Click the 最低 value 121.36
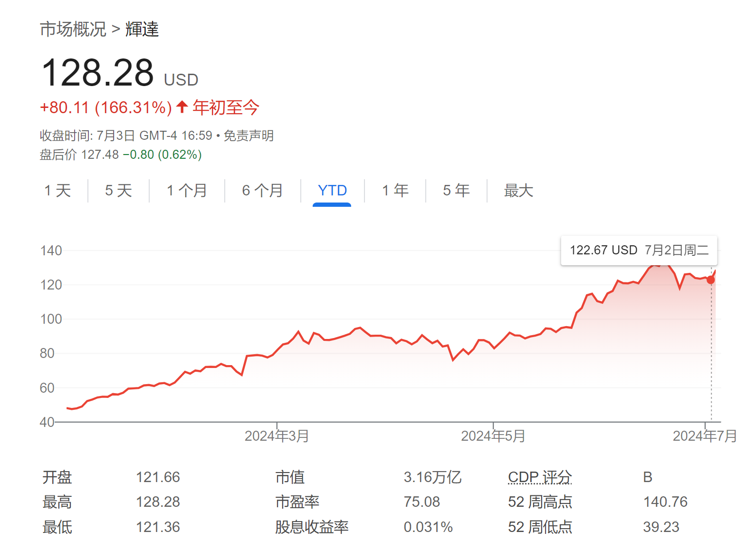Screen dimensions: 756x551 point(158,527)
